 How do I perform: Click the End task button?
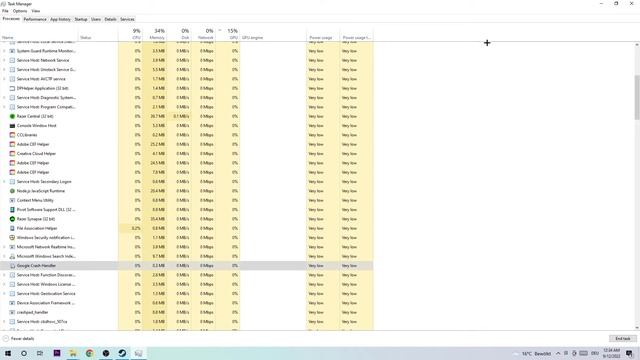[623, 339]
